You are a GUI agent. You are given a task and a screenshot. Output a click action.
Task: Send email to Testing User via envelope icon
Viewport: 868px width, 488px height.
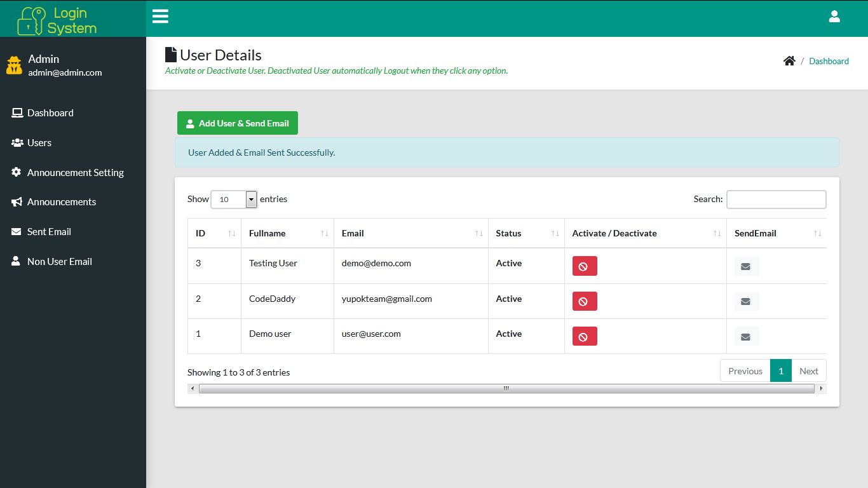click(x=745, y=266)
